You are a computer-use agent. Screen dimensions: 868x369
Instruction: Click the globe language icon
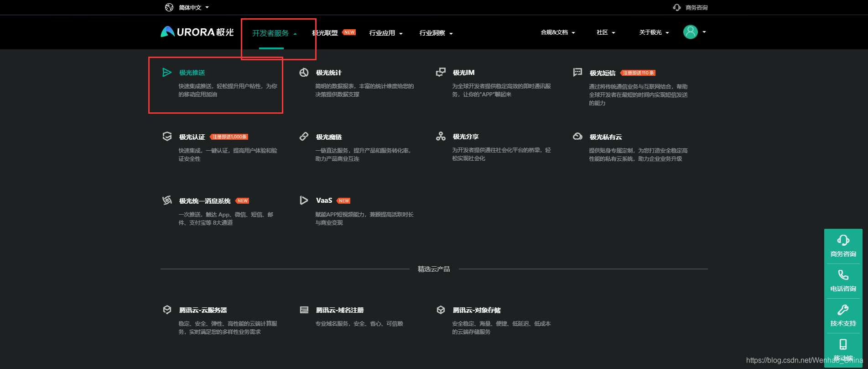(169, 7)
